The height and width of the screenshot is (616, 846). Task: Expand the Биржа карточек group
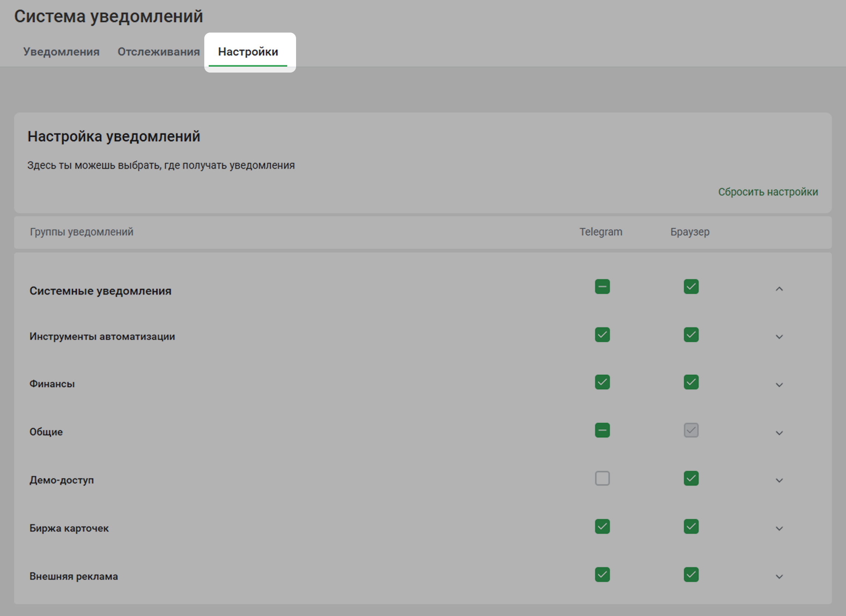point(779,528)
